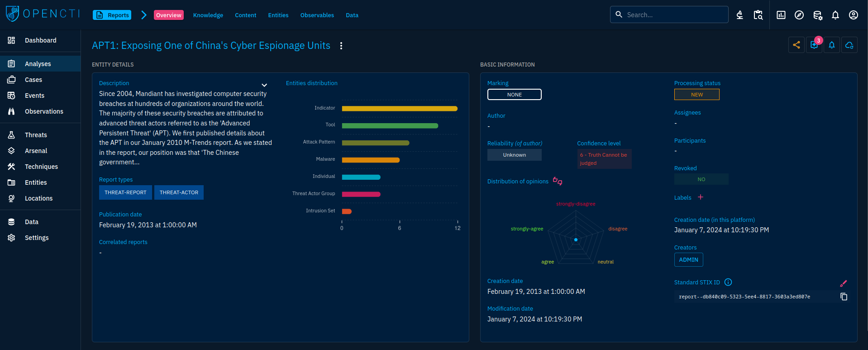Open the bulk search clipboard icon
868x350 pixels.
758,15
